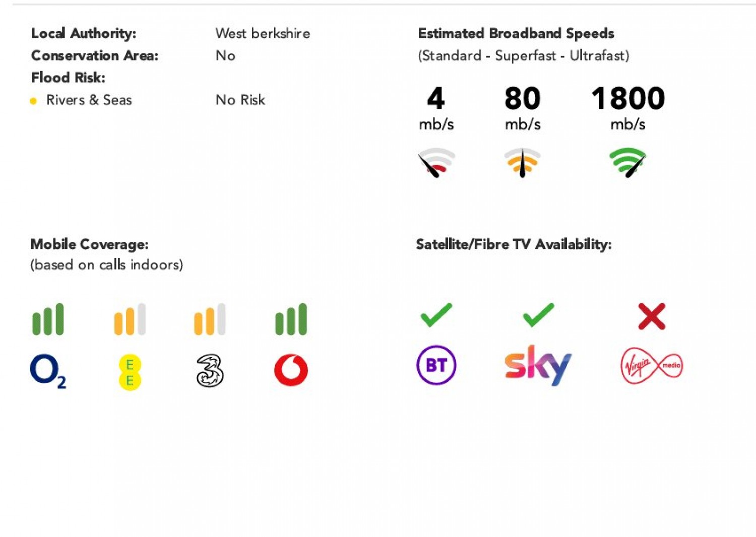Click the yellow Rivers & Seas bullet

coord(33,101)
